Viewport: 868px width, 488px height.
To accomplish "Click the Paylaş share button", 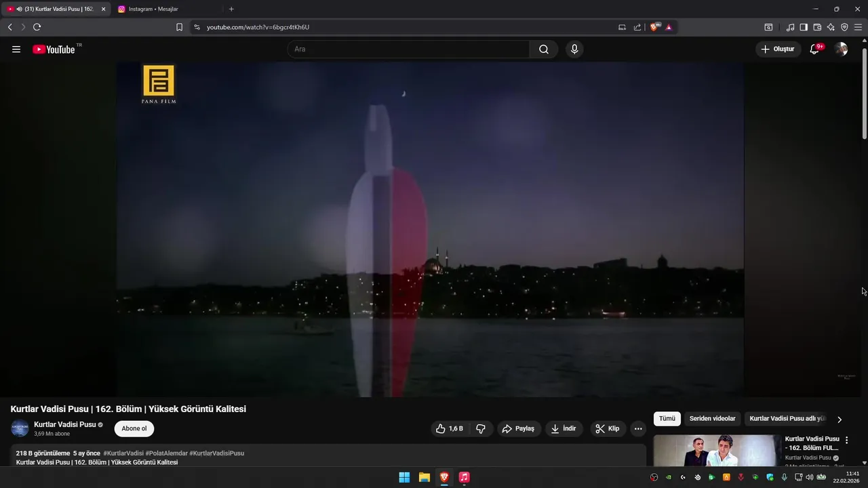I will [x=518, y=428].
